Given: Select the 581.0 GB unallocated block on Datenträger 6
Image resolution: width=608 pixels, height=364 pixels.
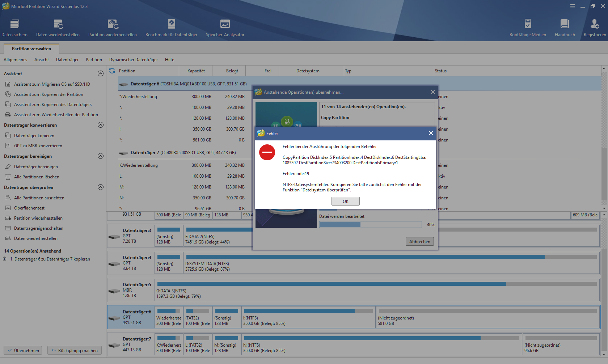Looking at the screenshot, I should click(488, 318).
